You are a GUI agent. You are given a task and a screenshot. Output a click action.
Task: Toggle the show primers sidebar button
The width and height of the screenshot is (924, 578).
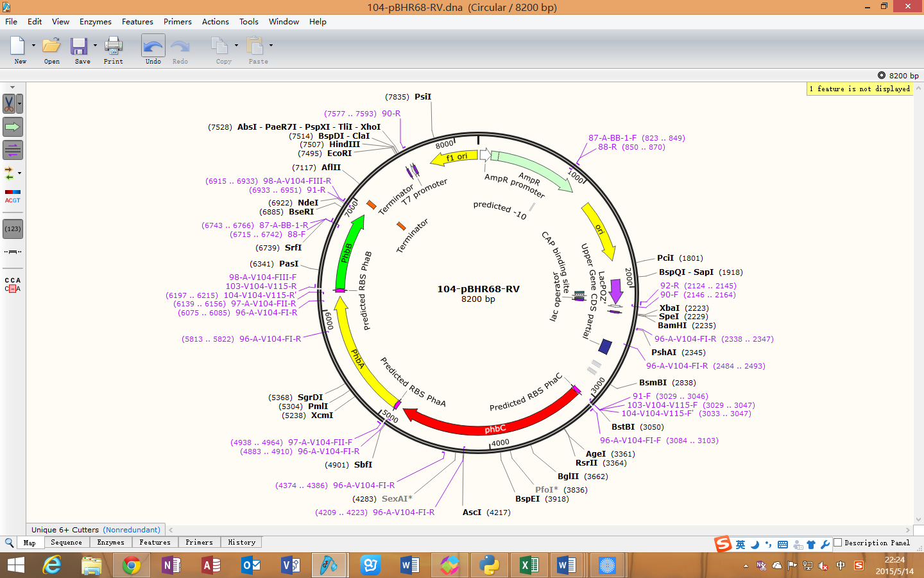coord(13,150)
